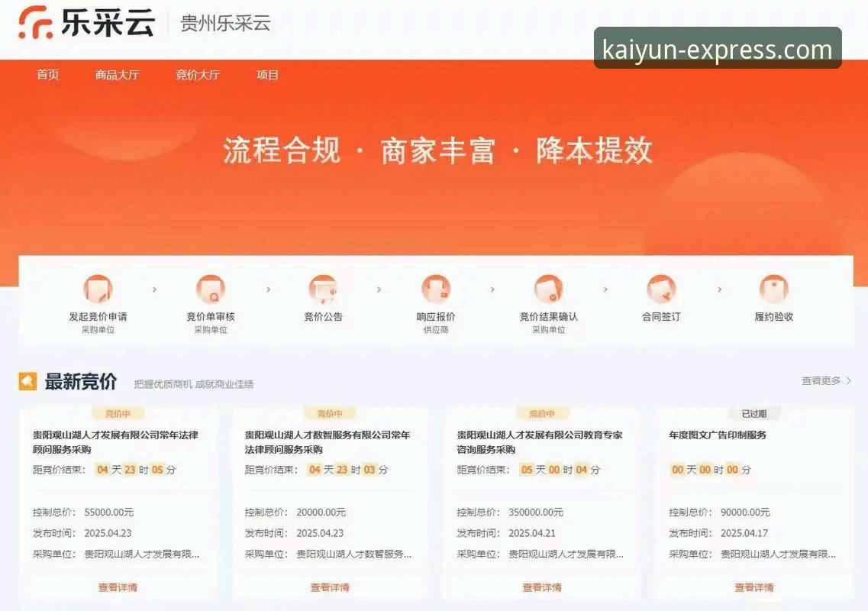Click the 响应报价 supplier step icon
This screenshot has height=611, width=868.
[x=435, y=290]
